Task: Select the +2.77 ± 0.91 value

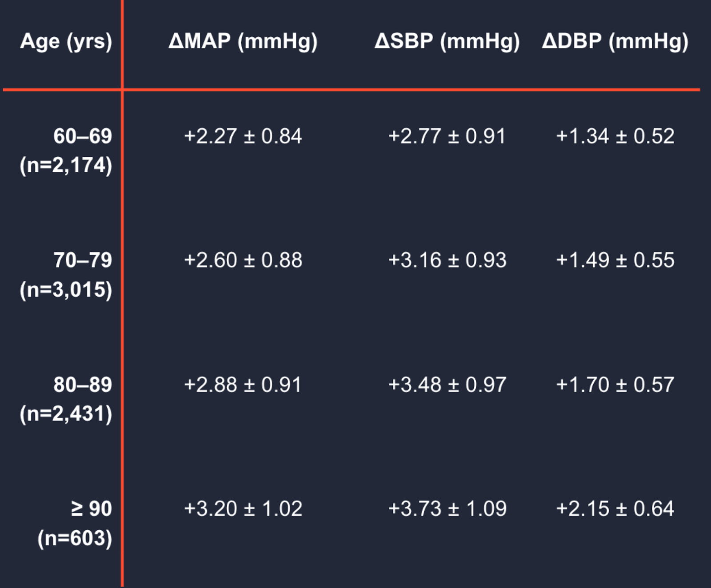Action: click(447, 136)
